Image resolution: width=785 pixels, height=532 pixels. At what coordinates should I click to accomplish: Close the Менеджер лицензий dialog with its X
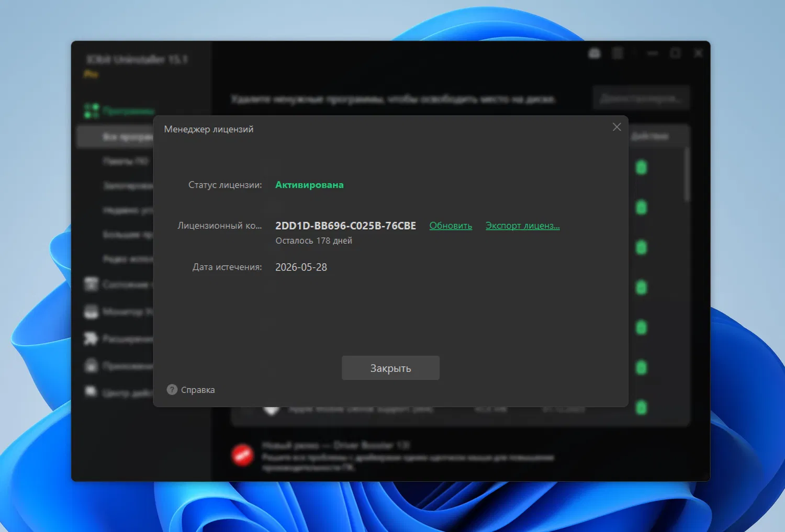(x=616, y=127)
